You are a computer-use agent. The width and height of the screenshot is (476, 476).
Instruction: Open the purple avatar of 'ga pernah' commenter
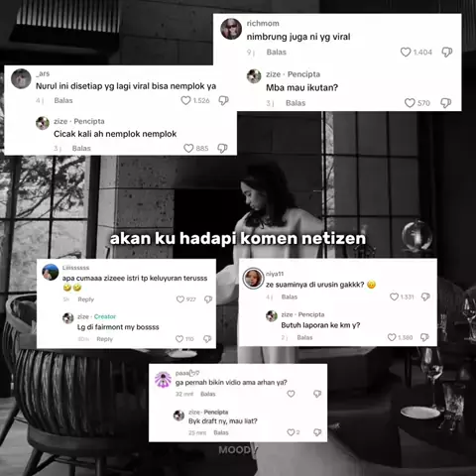tap(163, 380)
